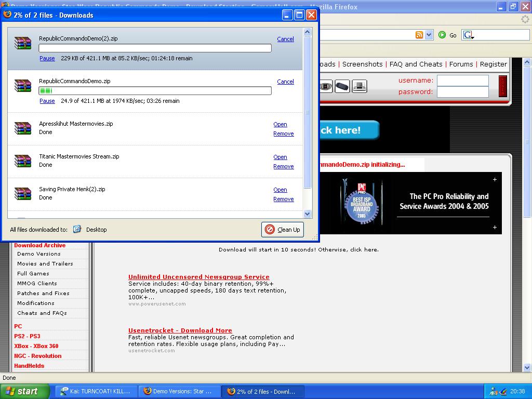
Task: Click the Desktop folder icon in Downloads
Action: coord(77,229)
